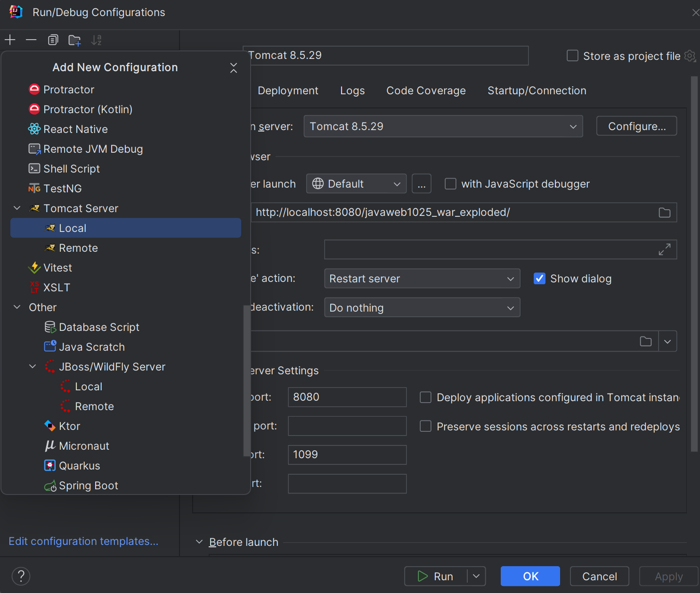Choose the React Native configuration
Screen dimensions: 700x593
126,129
